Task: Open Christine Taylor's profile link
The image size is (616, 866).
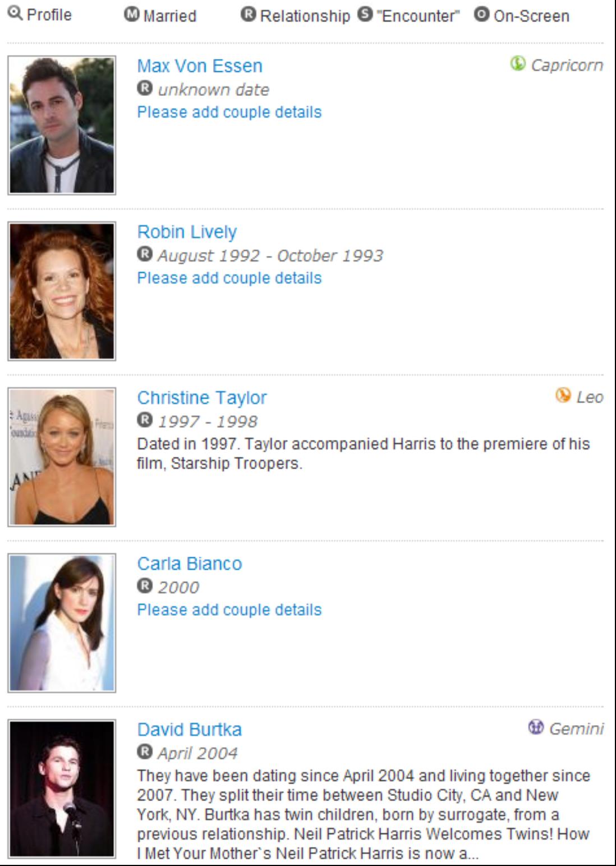Action: click(x=202, y=397)
